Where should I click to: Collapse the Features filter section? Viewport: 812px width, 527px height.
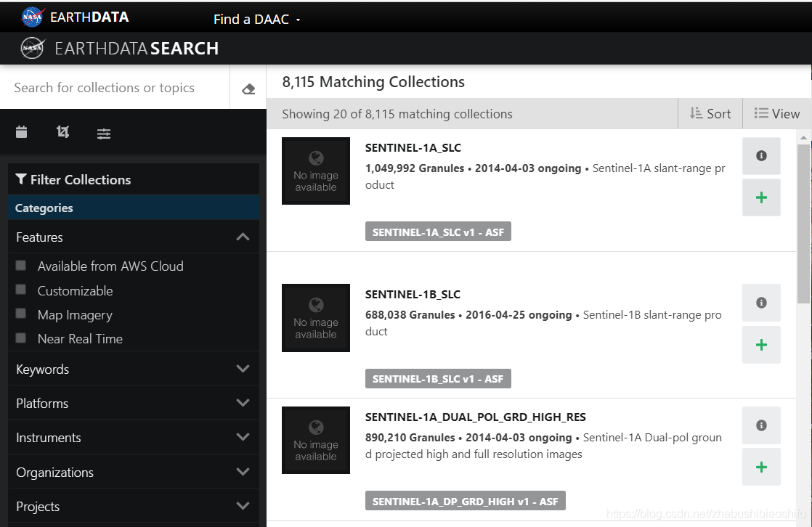coord(243,237)
